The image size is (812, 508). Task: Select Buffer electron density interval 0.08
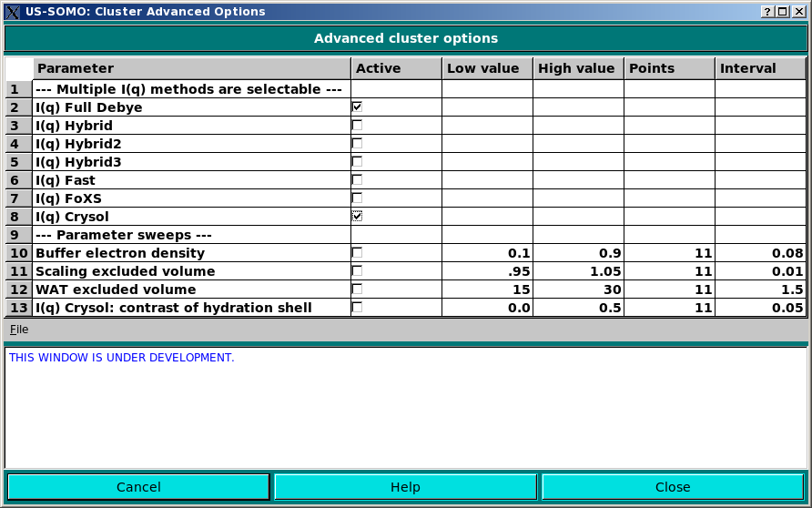(x=761, y=253)
